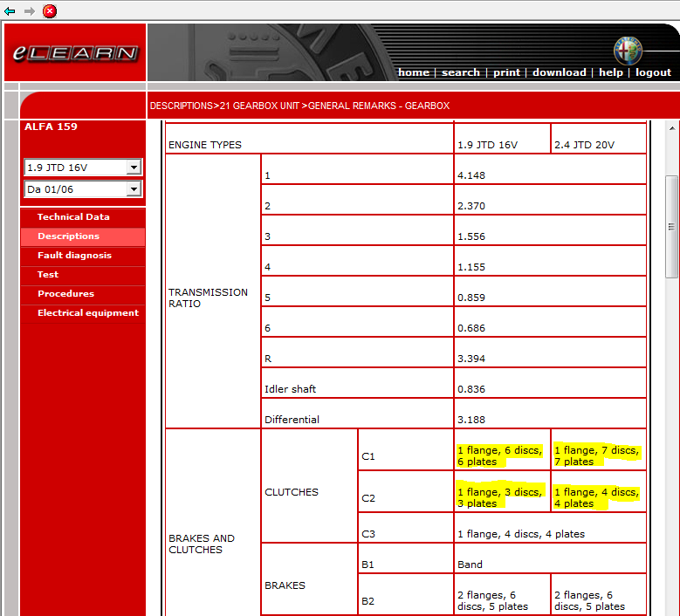Viewport: 680px width, 616px height.
Task: Click highlighted '1 flange, 4 discs, 4 plates' in C2 row
Action: [x=596, y=497]
